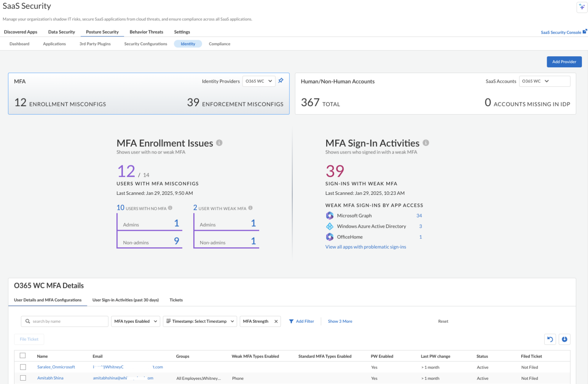588x384 pixels.
Task: Click the download icon above the MFA table
Action: (565, 339)
